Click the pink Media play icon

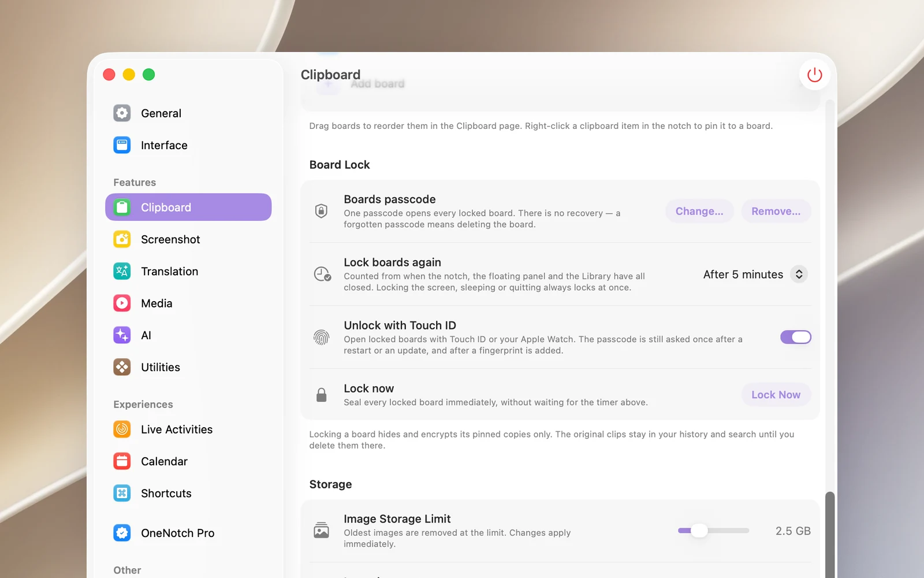pyautogui.click(x=122, y=303)
